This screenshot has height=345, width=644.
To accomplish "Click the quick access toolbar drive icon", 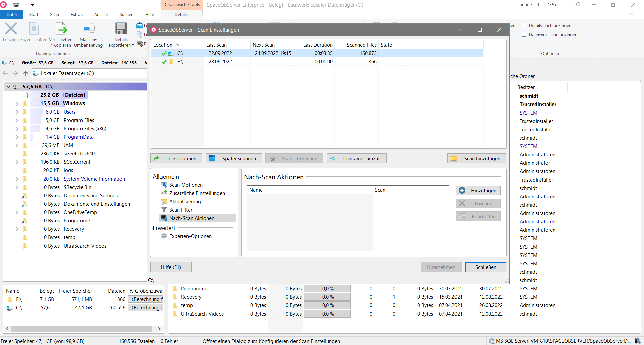I will click(x=16, y=5).
